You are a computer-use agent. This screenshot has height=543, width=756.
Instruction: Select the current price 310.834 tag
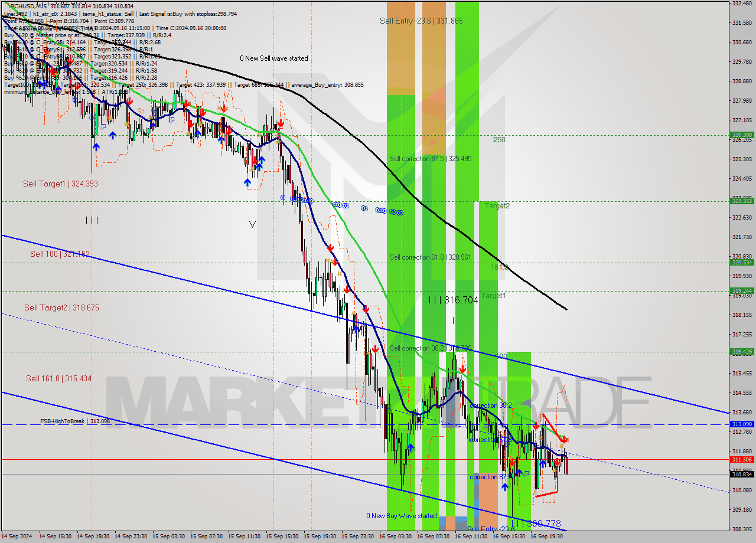742,474
